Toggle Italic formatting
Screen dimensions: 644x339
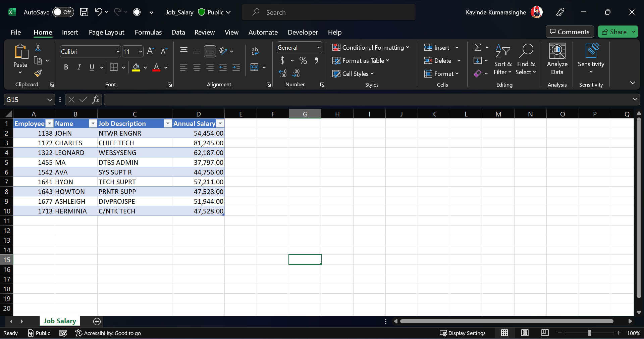[x=79, y=67]
